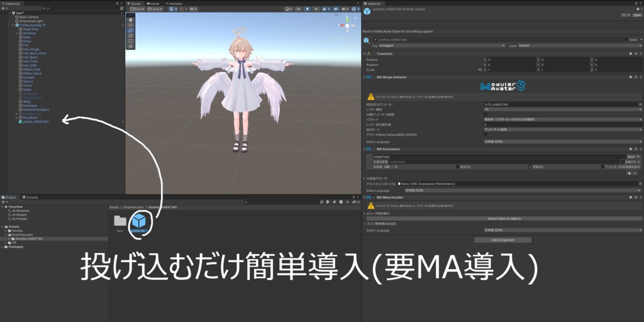Click the Inspector panel lock icon

pyautogui.click(x=636, y=3)
